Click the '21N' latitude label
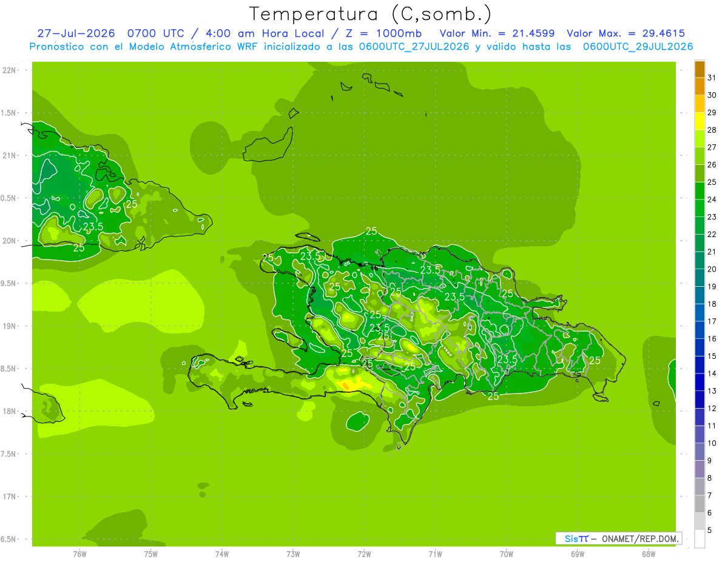 [9, 156]
